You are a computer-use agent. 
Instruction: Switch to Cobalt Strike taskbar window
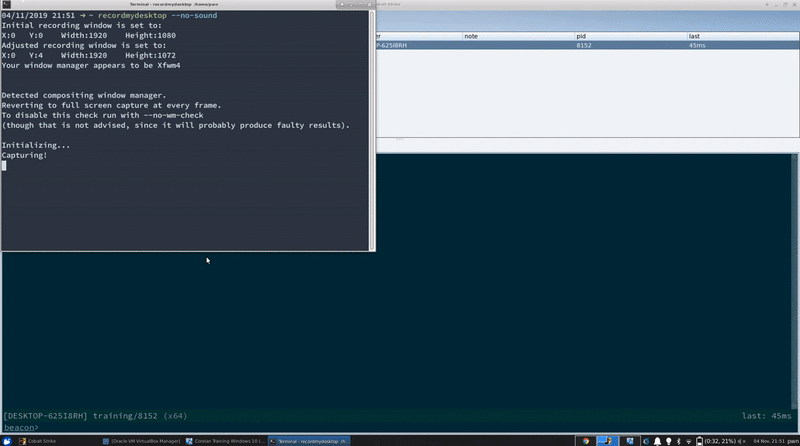(40, 440)
